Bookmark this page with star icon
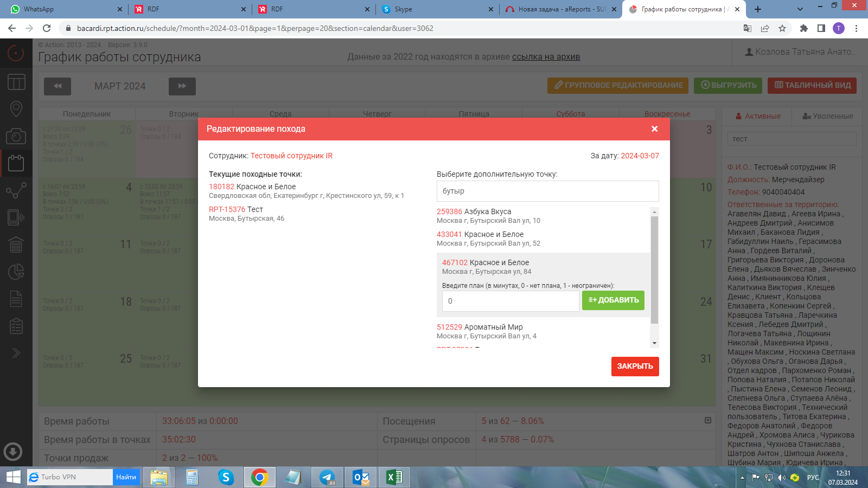Image resolution: width=868 pixels, height=488 pixels. [782, 28]
